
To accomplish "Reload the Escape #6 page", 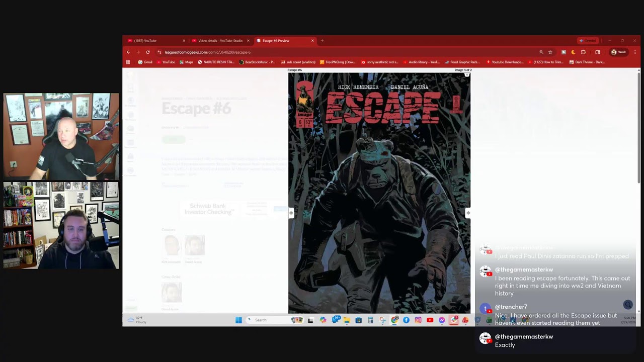I will [147, 52].
